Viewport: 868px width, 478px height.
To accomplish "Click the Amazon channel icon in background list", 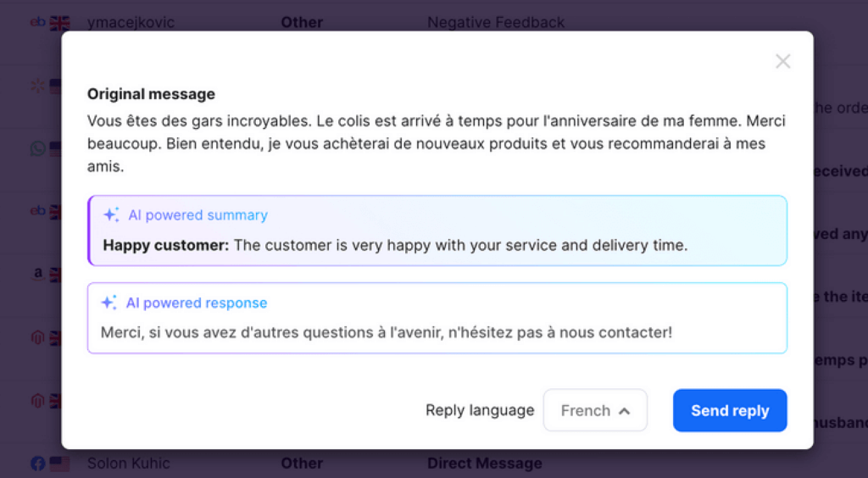I will point(37,273).
